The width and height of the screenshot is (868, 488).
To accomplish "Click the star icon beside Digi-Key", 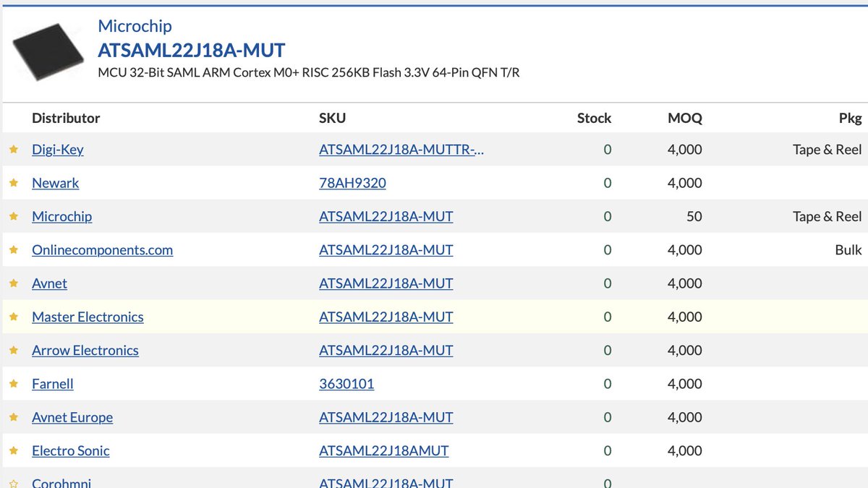I will pyautogui.click(x=13, y=150).
